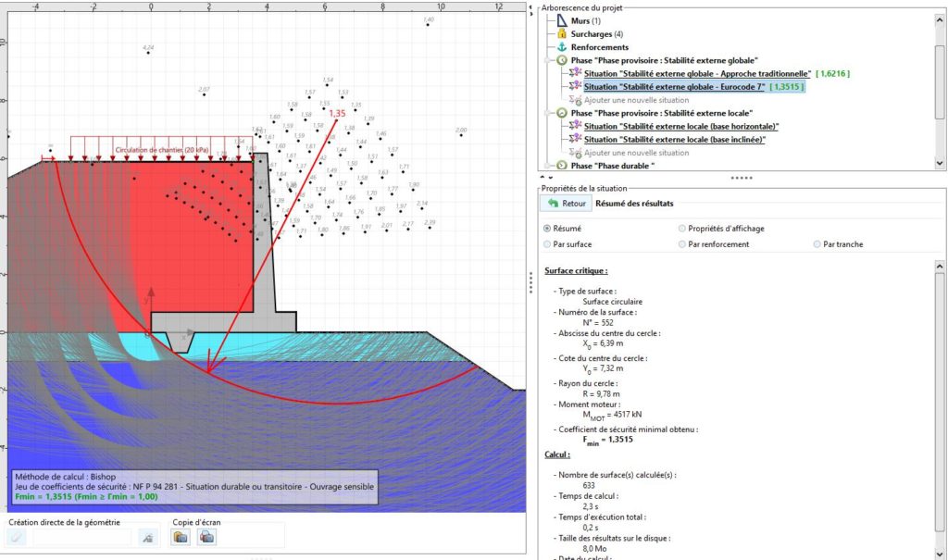Click Fmin = 1,3515 in results summary
This screenshot has width=948, height=560.
coord(607,441)
